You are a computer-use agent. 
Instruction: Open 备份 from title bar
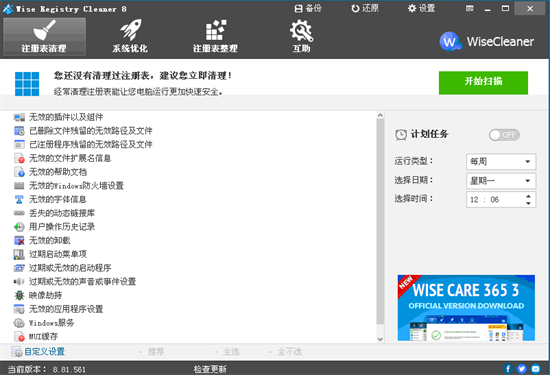(x=308, y=8)
